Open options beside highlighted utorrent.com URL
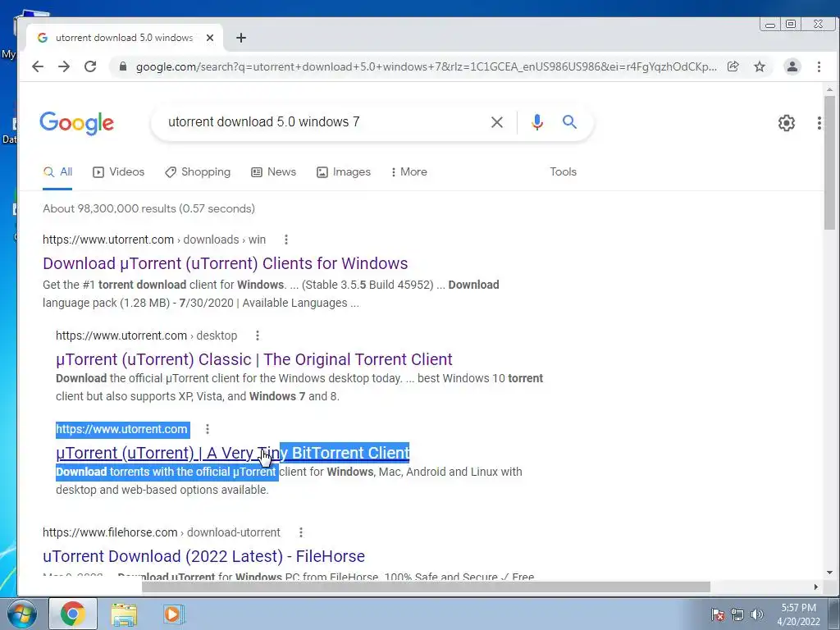The width and height of the screenshot is (840, 630). pyautogui.click(x=208, y=428)
